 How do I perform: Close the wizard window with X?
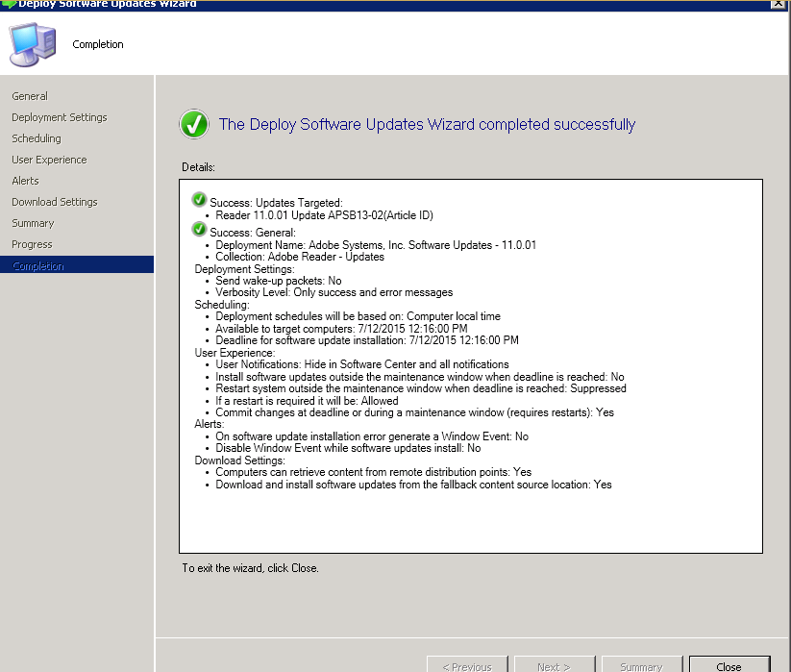pos(779,4)
